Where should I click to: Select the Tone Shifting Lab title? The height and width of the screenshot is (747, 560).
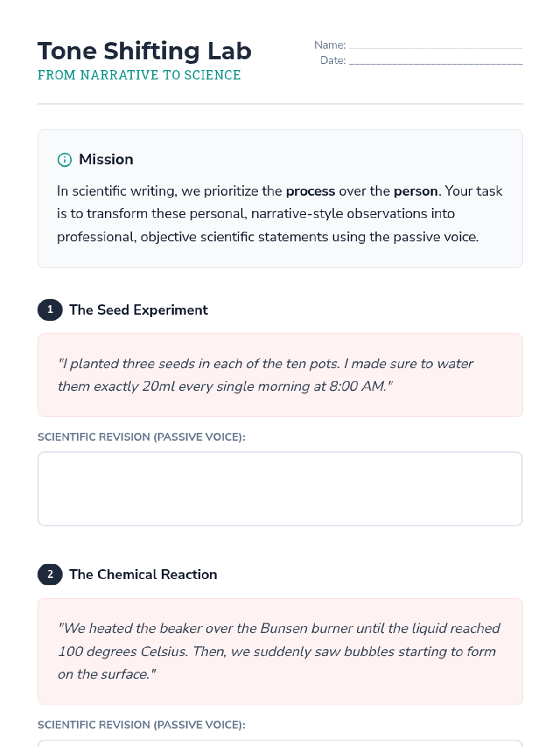coord(144,51)
